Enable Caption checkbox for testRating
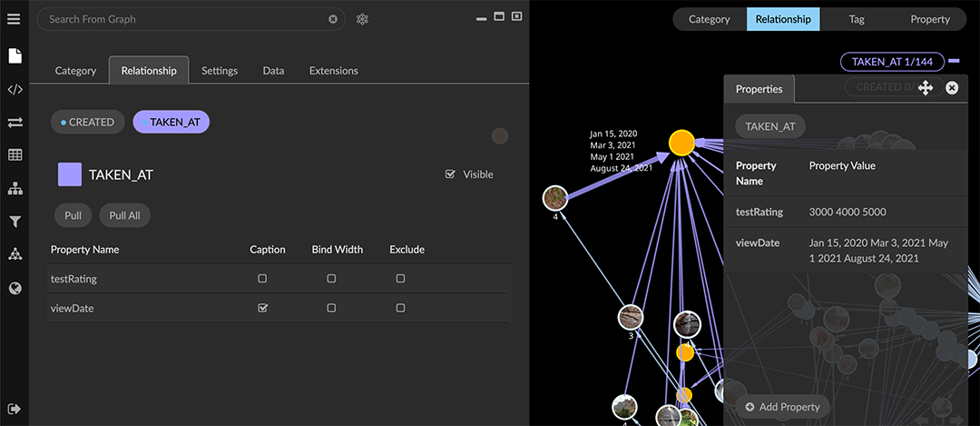 (262, 279)
